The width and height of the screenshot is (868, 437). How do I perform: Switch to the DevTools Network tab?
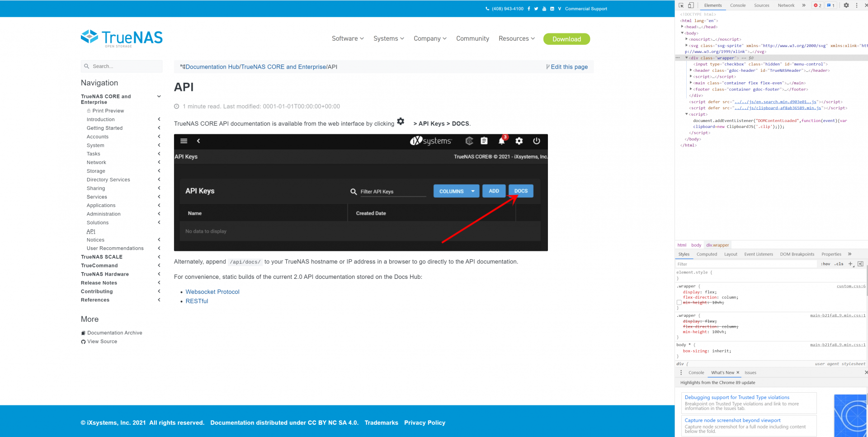point(786,5)
